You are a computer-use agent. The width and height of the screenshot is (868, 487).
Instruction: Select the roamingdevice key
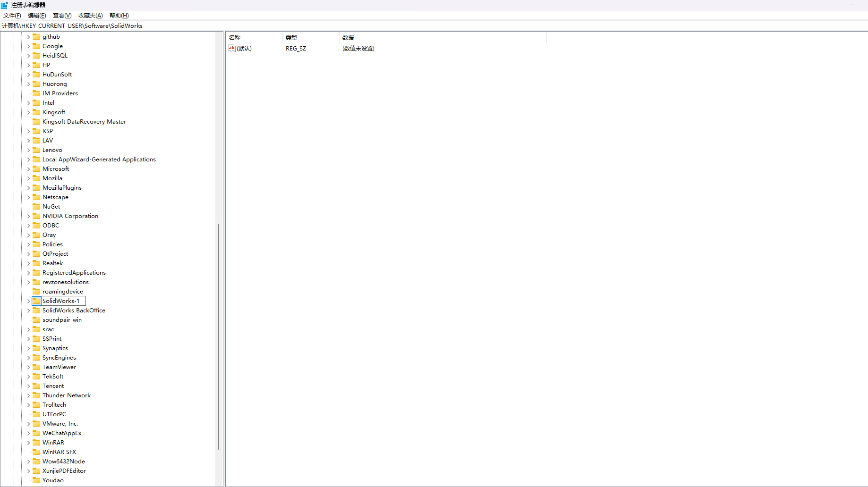point(63,292)
